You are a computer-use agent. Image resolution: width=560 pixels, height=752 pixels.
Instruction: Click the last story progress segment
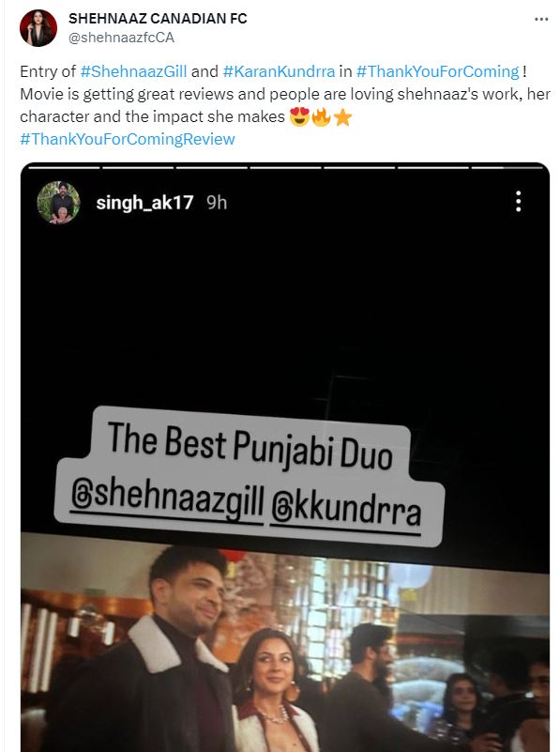click(x=507, y=168)
